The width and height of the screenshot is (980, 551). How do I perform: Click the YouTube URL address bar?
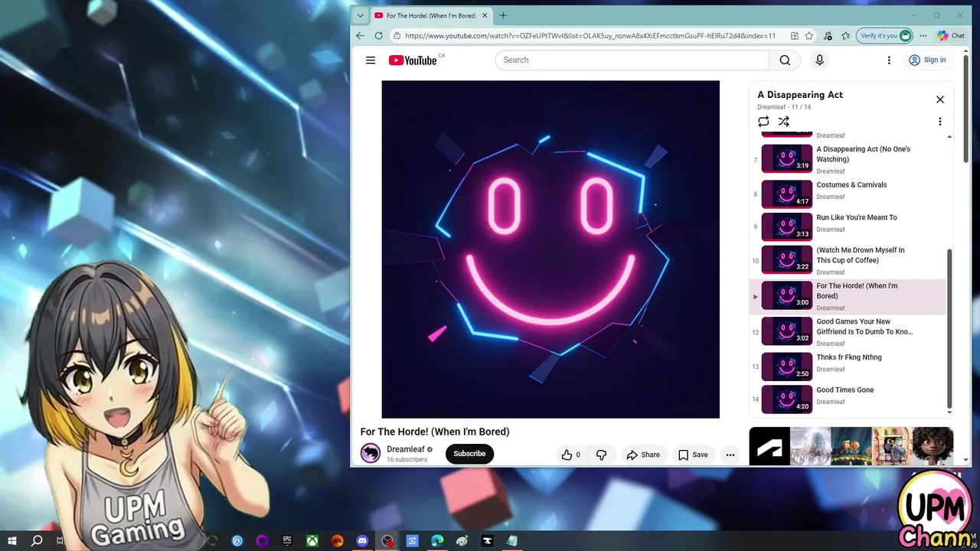590,36
